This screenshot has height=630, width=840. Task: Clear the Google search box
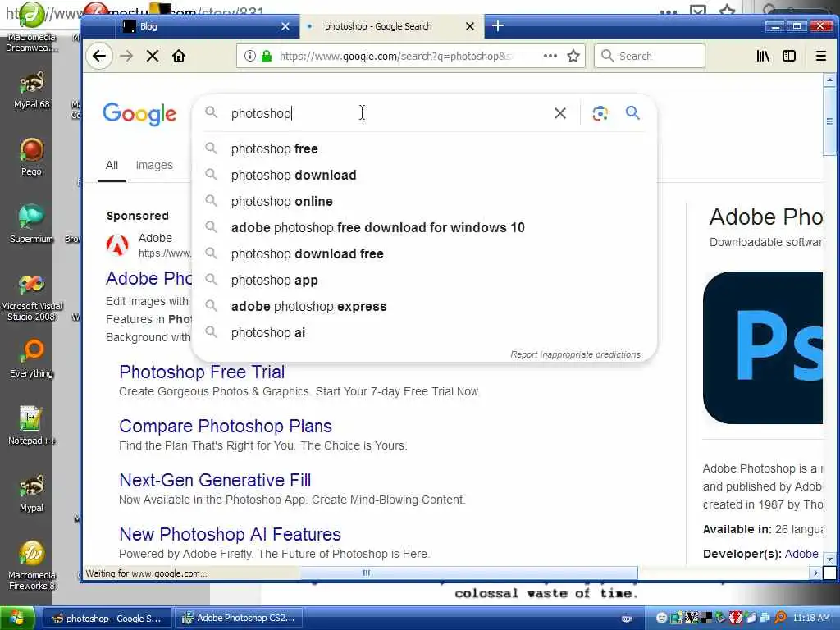[559, 113]
